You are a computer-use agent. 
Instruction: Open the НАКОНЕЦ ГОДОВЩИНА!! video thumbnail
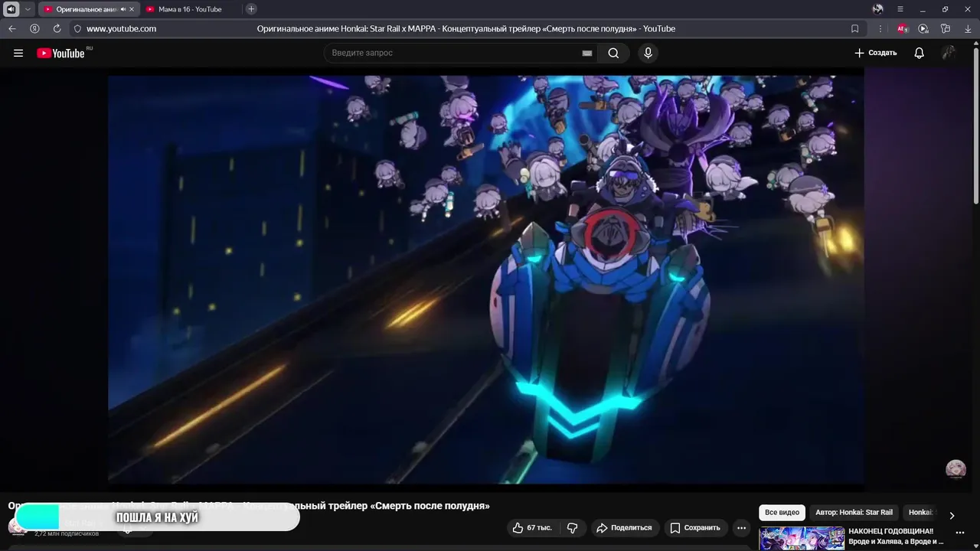coord(802,539)
